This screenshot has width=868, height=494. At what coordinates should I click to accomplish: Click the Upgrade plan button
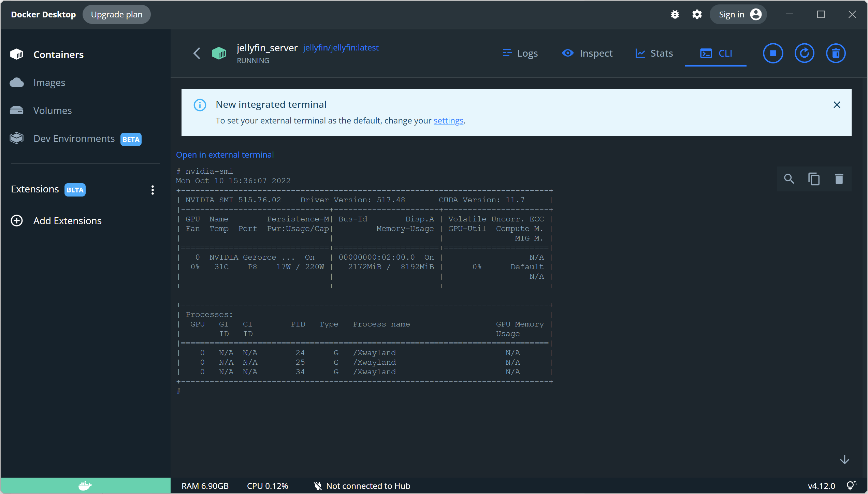point(116,14)
